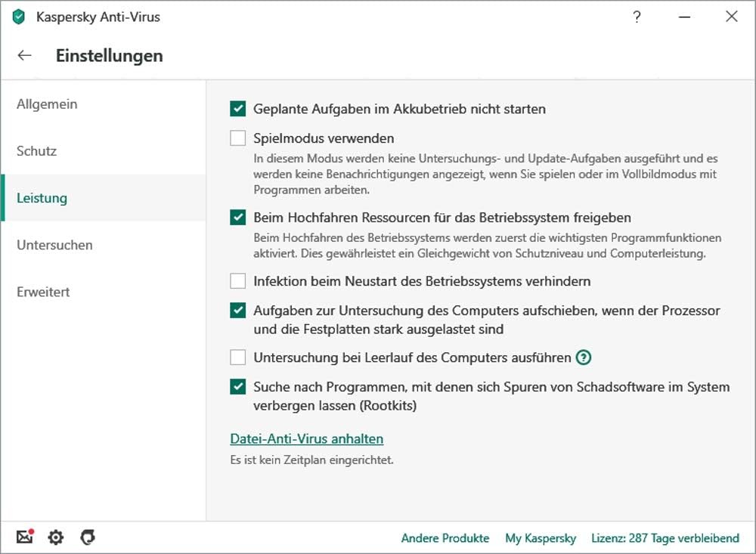
Task: Click the green help icon beside Leerlauf option
Action: click(x=583, y=357)
